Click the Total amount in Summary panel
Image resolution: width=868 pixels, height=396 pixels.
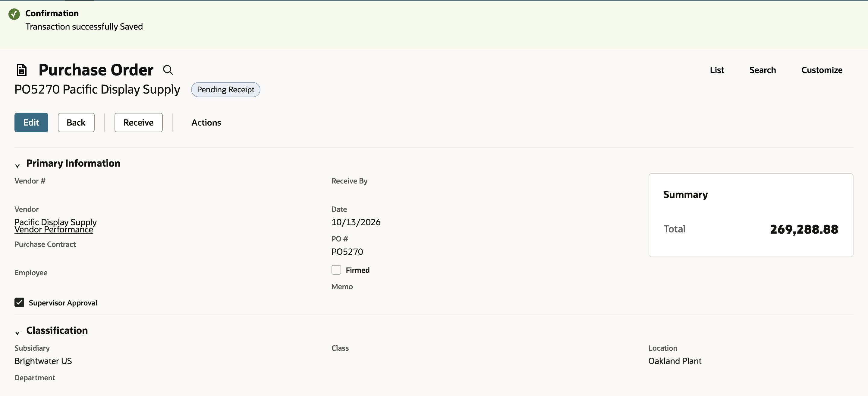point(804,229)
